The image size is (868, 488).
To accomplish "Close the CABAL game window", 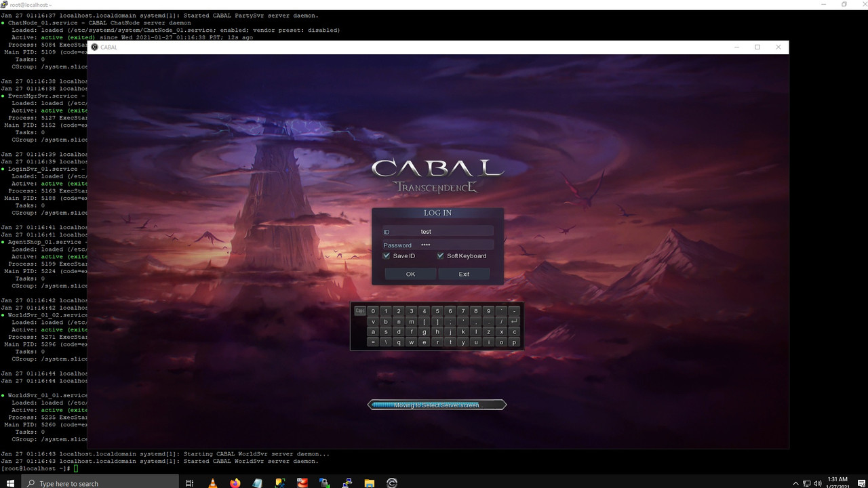I will (778, 47).
